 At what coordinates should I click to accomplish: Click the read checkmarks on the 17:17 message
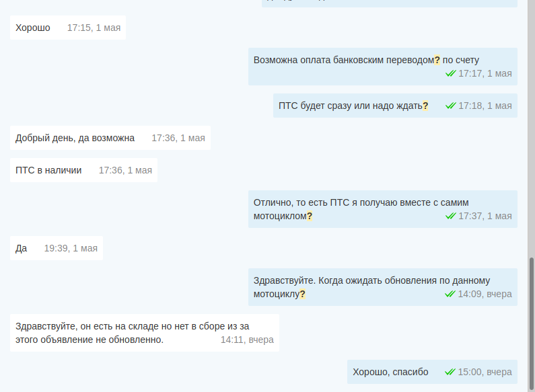click(450, 73)
